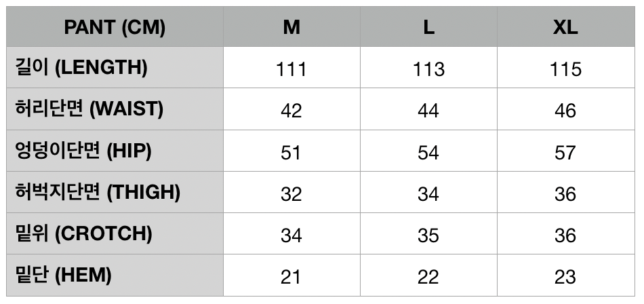The image size is (644, 304).
Task: Click length value 115 for size XL
Action: pos(565,69)
